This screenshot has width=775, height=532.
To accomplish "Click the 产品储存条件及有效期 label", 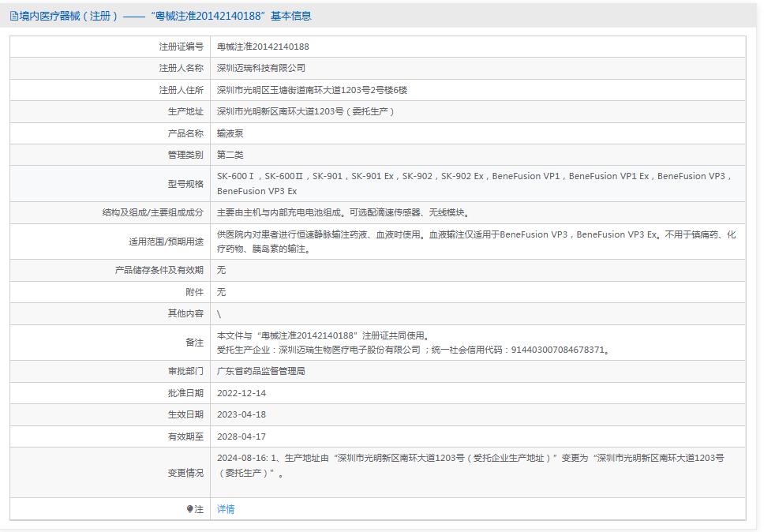I will point(159,270).
